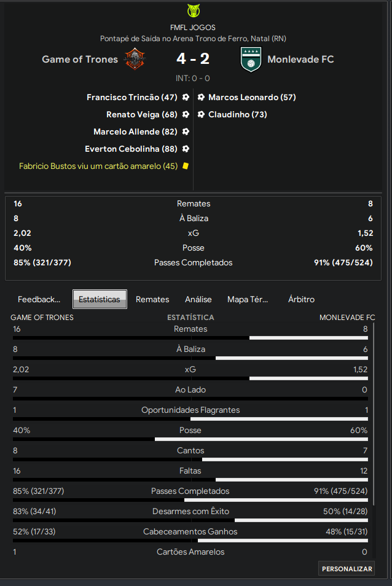
Task: Click the Game of Trones club crest
Action: click(x=136, y=60)
